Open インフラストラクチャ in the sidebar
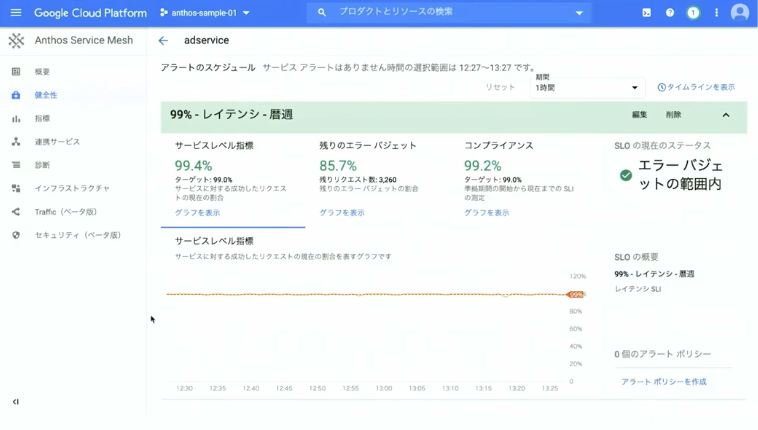The width and height of the screenshot is (758, 430). tap(73, 188)
